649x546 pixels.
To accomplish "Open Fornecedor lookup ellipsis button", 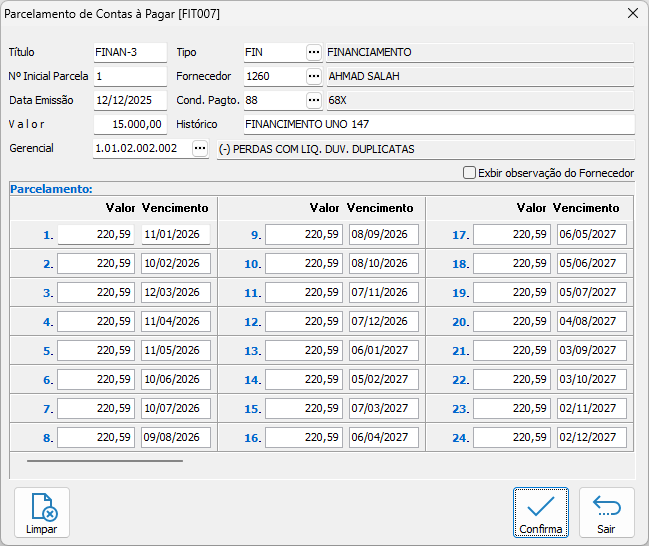I will coord(314,76).
